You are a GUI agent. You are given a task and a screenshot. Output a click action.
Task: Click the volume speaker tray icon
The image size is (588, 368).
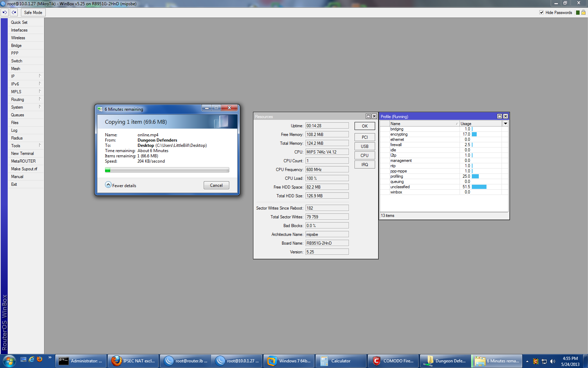[552, 361]
